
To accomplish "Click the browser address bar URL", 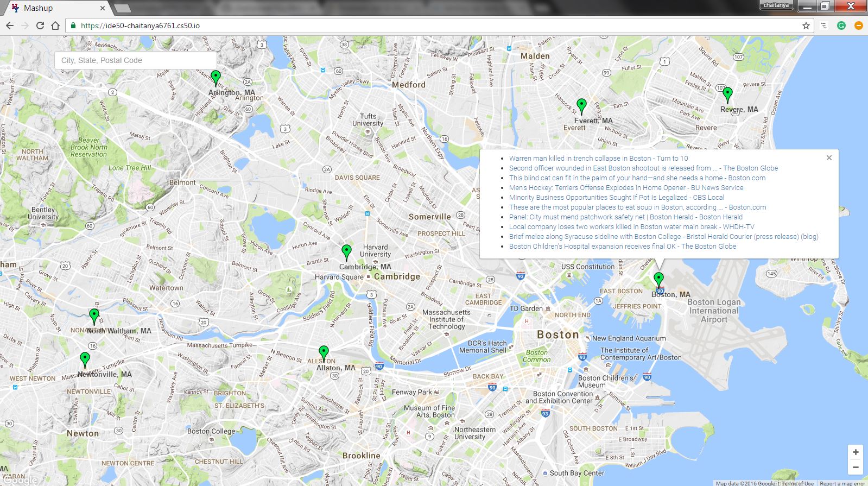I will [140, 26].
